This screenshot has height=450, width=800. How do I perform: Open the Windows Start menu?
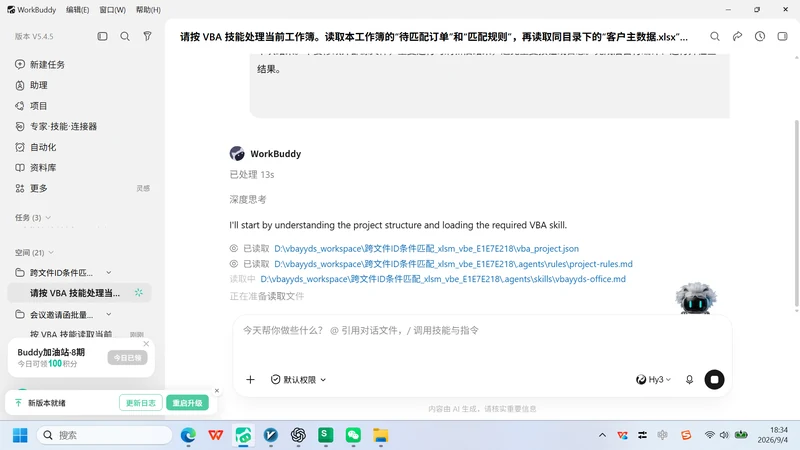click(x=20, y=435)
